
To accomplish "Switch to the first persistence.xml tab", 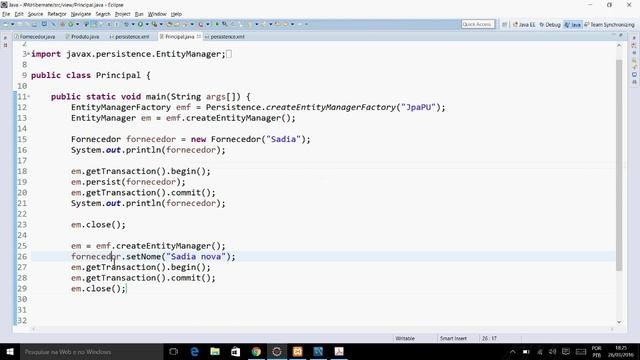I will pos(129,37).
